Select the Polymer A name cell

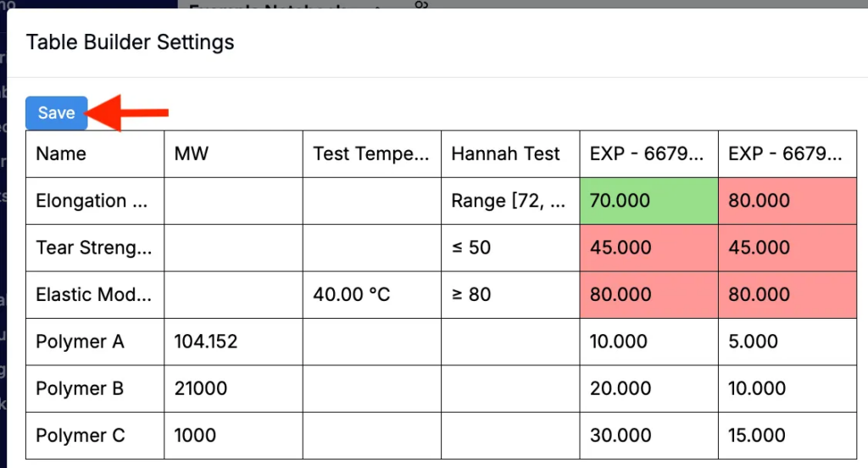click(x=95, y=342)
